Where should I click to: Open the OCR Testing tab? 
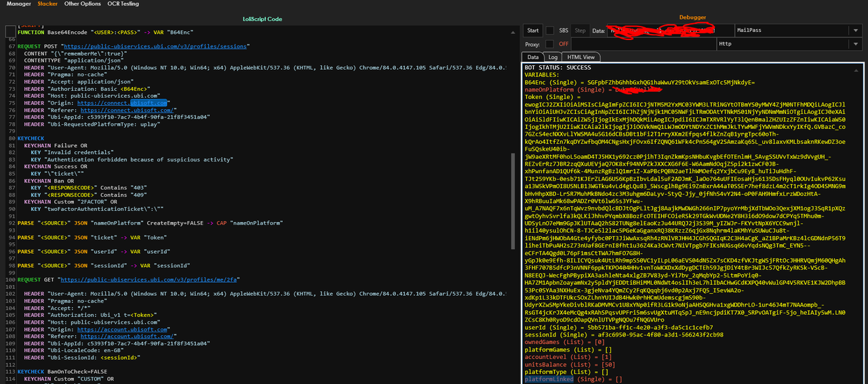click(123, 3)
